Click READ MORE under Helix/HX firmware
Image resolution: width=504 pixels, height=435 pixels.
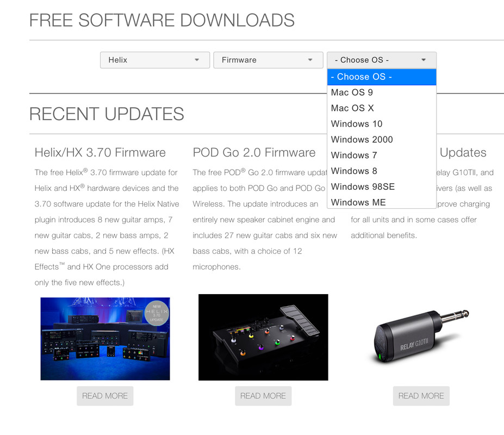pyautogui.click(x=105, y=396)
